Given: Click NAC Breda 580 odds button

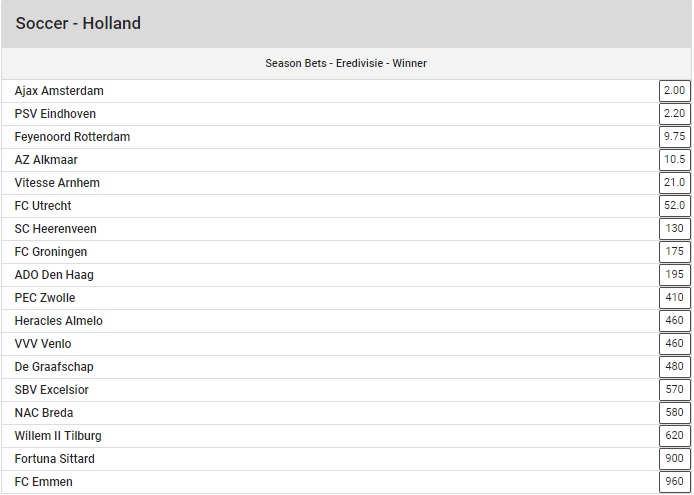Looking at the screenshot, I should [675, 413].
